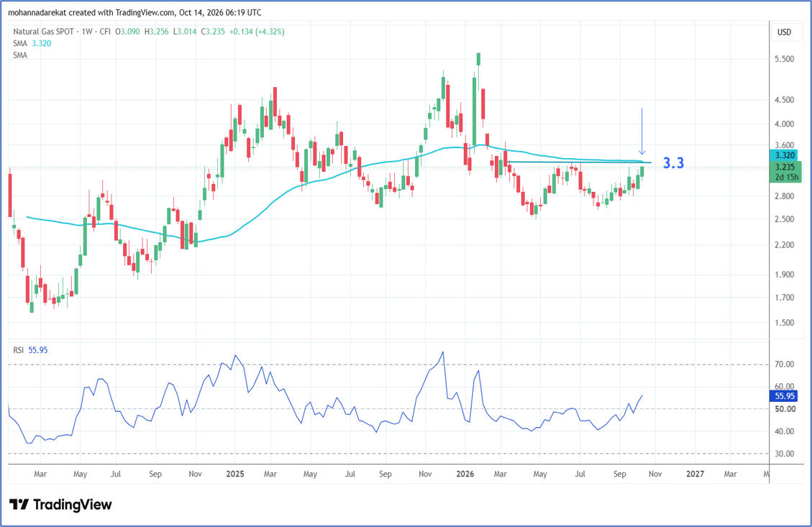Click the 60.00 RSI axis label
Viewport: 812px width, 527px height.
[785, 387]
